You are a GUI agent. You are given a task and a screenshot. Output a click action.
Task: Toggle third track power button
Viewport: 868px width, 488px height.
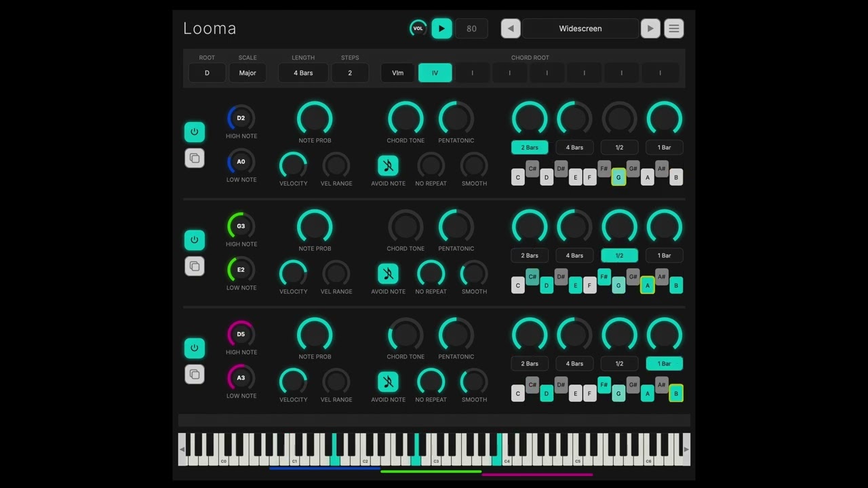(x=195, y=348)
